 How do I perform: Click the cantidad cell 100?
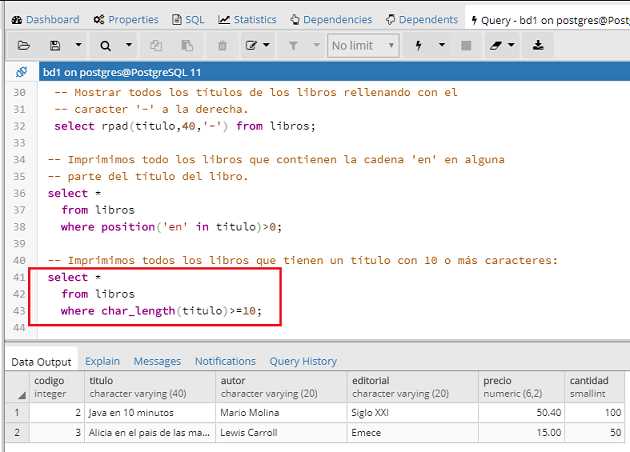click(595, 413)
